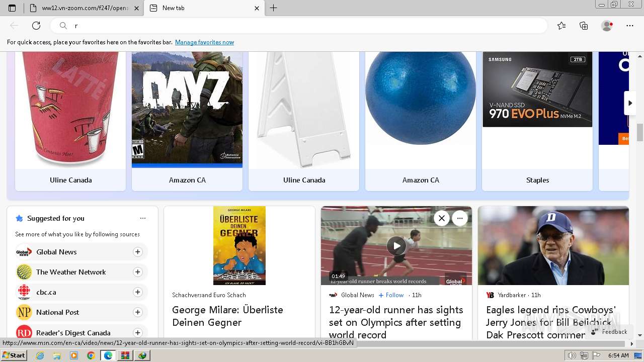Select Microsoft Edge taskbar button
The image size is (644, 362).
coord(108,355)
